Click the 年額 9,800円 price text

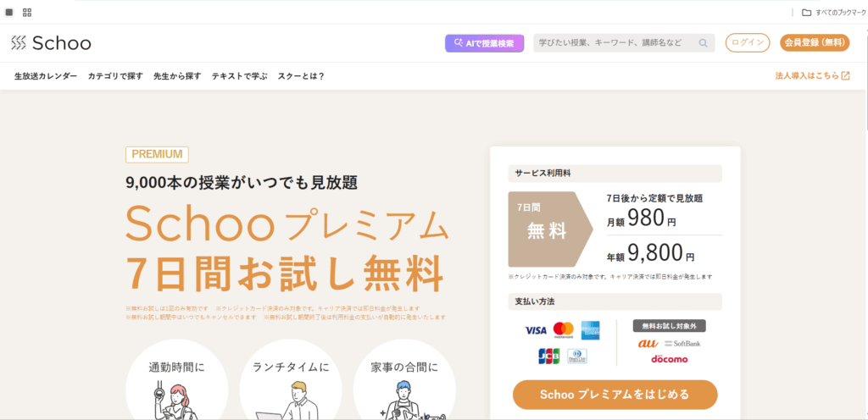pyautogui.click(x=650, y=252)
